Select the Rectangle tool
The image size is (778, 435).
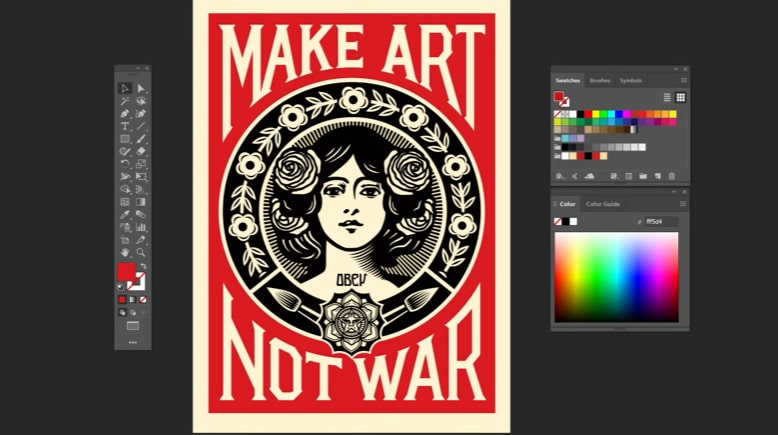click(x=125, y=139)
